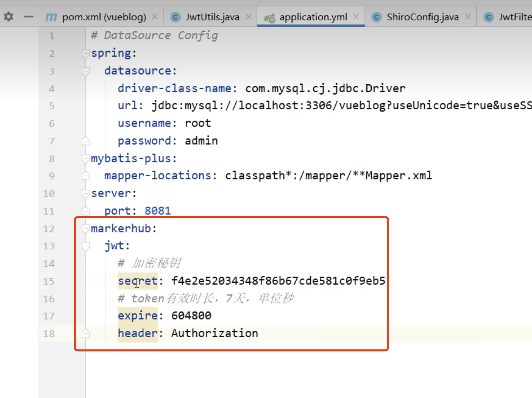Click the class icon on JwtFilter tab
532x398 pixels.
[489, 17]
